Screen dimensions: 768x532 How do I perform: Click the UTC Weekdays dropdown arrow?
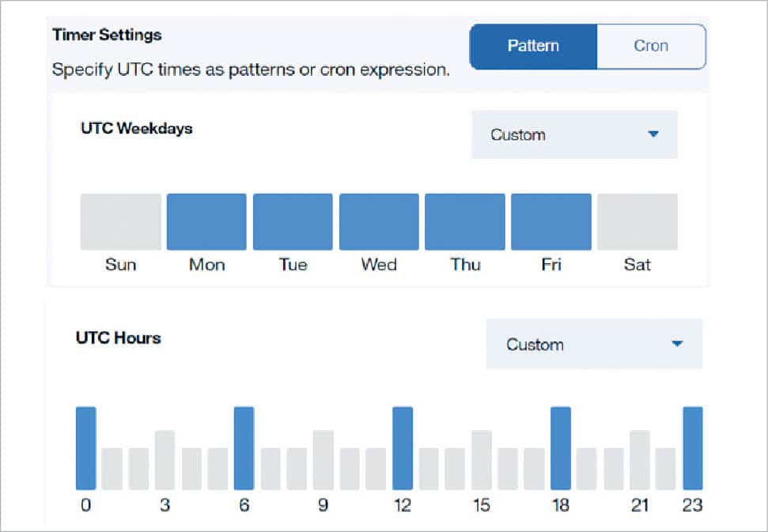(653, 135)
